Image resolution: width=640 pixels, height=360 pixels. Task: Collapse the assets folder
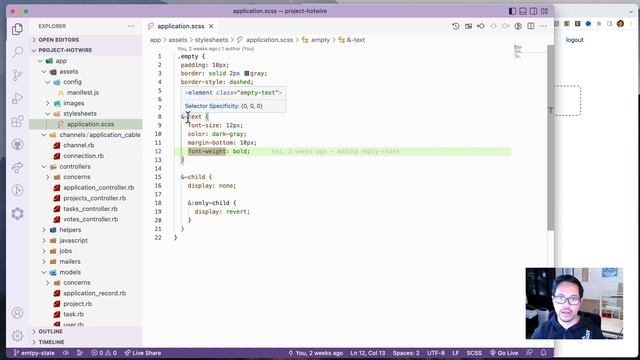pyautogui.click(x=69, y=71)
